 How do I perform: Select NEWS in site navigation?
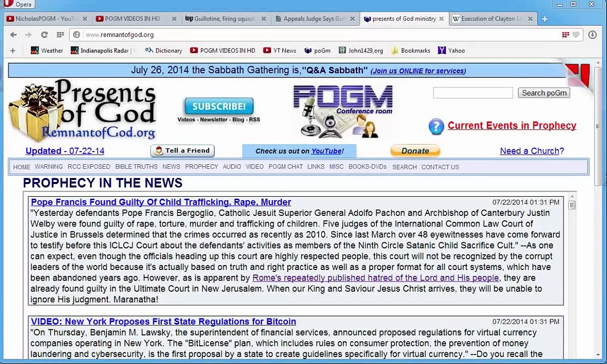pos(171,167)
